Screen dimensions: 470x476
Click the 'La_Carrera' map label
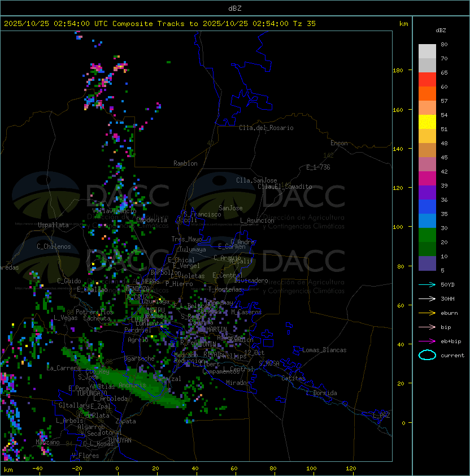coord(63,368)
